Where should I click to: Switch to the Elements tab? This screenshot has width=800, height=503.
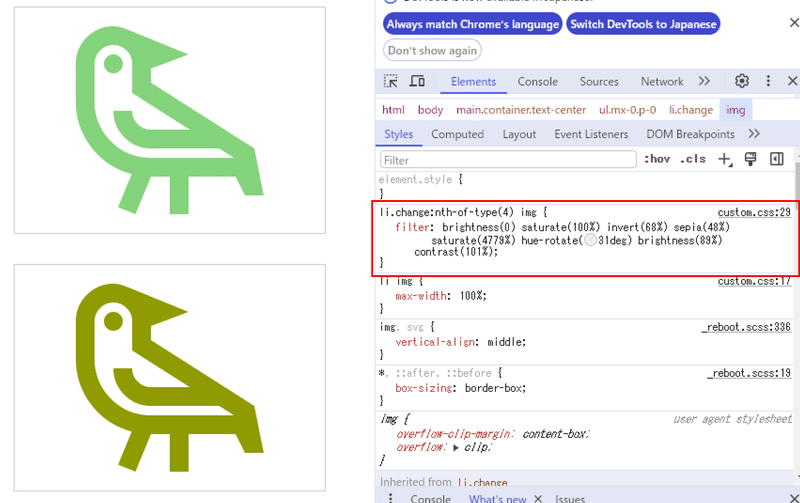click(x=473, y=82)
